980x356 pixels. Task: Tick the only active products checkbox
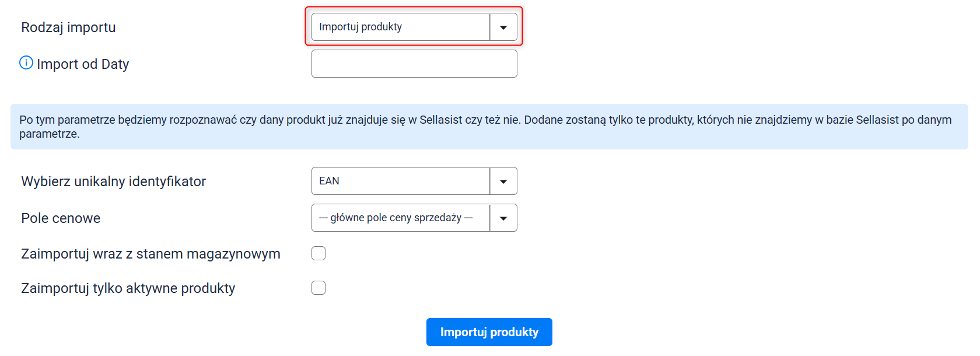click(x=318, y=288)
